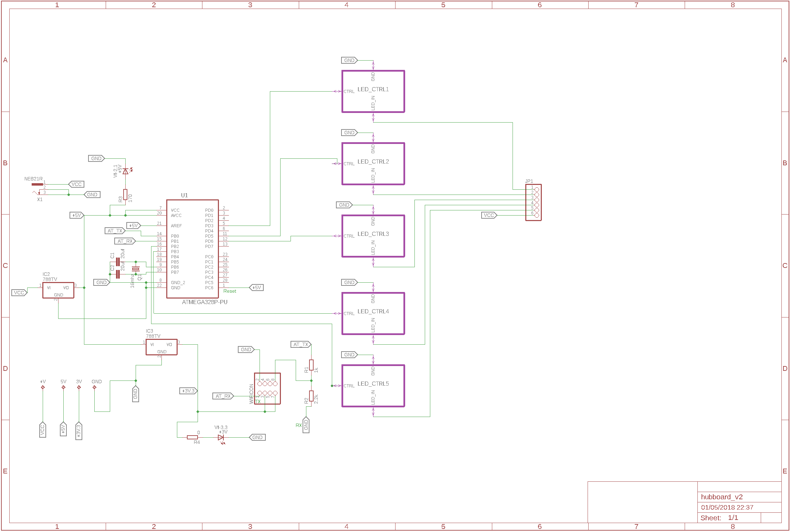Select the JP1 six-pin header symbol
The image size is (790, 532).
533,202
